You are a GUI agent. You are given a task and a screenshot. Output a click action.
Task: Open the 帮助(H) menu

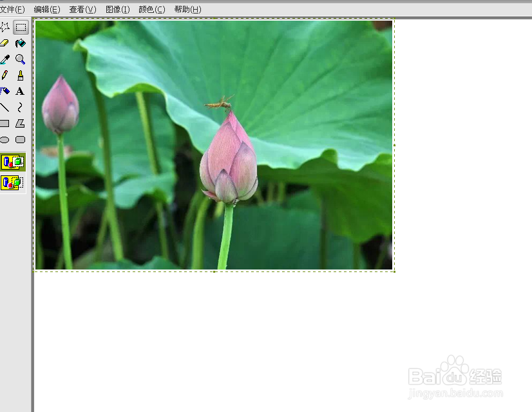coord(187,10)
